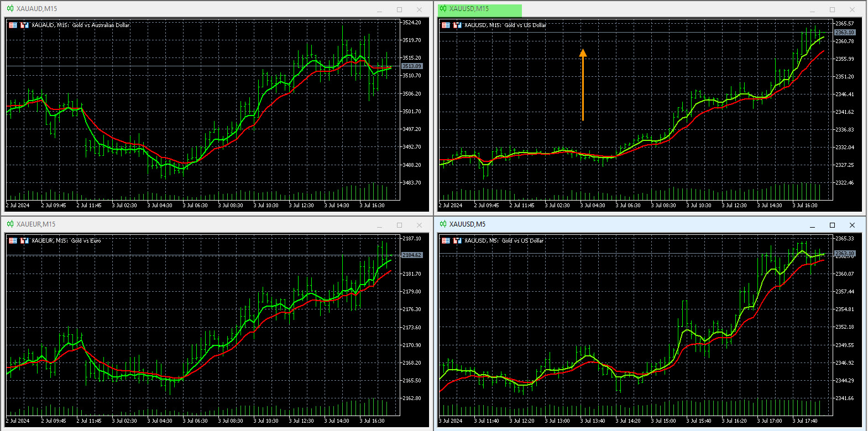Click the 3513.09 price label on XAUAUD chart
This screenshot has height=431, width=868.
pos(412,66)
